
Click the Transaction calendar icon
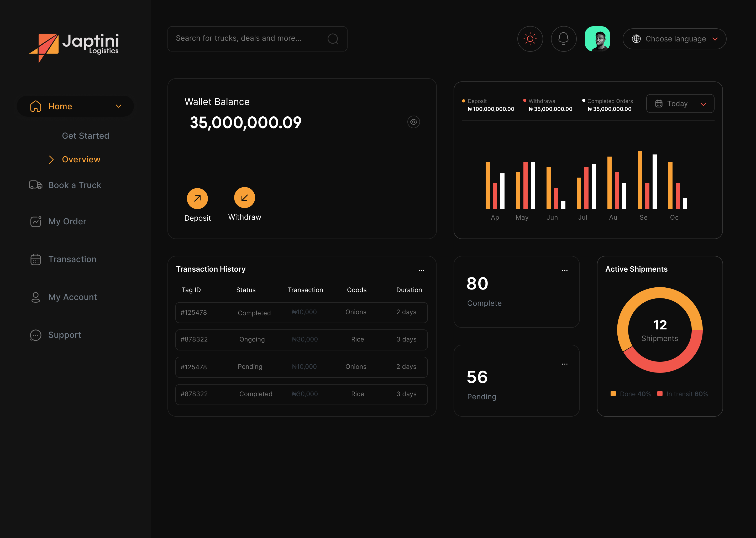click(36, 259)
